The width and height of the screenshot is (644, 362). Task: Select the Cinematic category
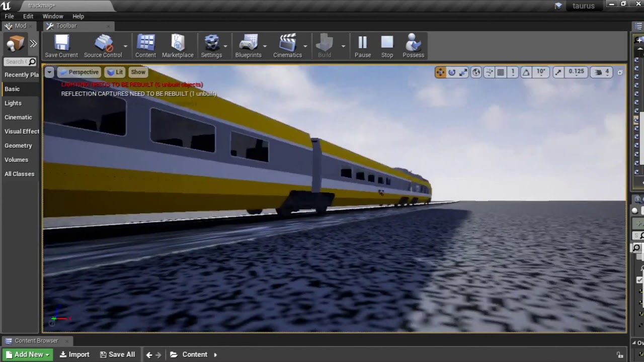click(21, 117)
